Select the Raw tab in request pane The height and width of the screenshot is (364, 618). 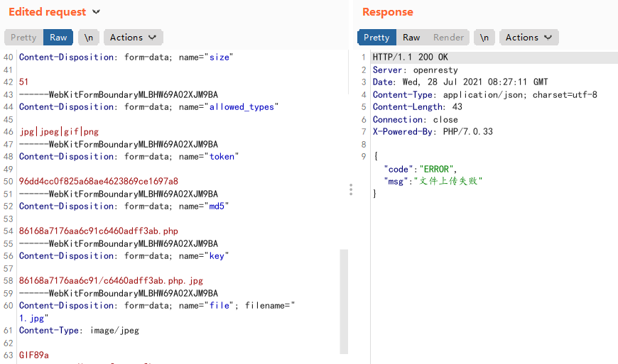pyautogui.click(x=58, y=38)
